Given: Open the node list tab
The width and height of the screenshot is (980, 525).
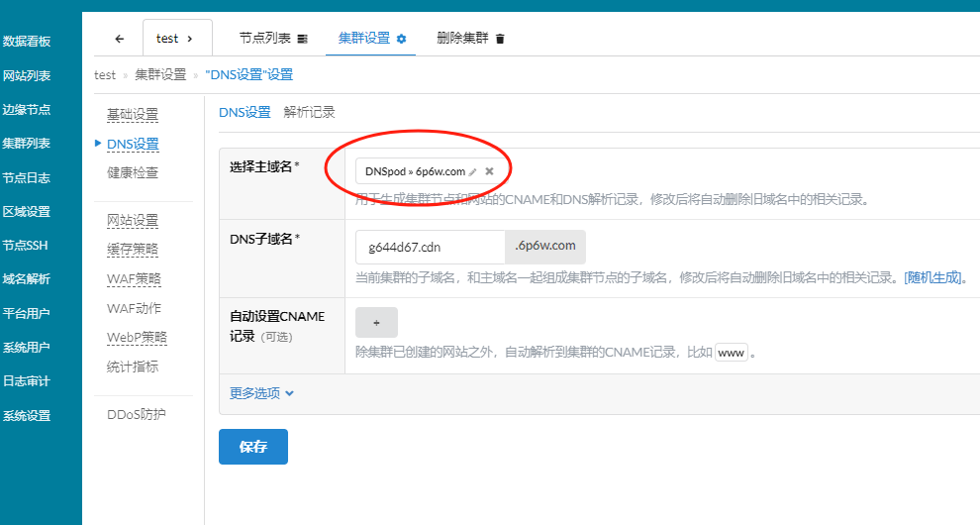Looking at the screenshot, I should (273, 38).
